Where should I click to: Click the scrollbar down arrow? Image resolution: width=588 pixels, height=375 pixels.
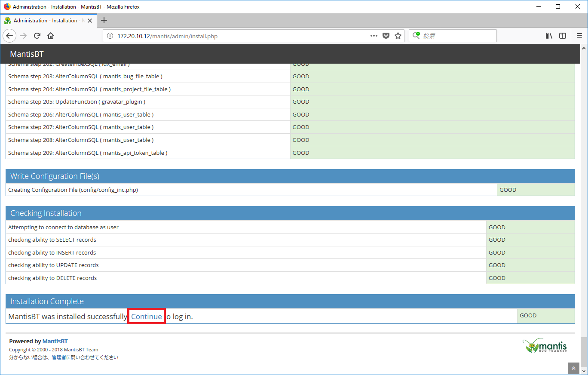[584, 371]
